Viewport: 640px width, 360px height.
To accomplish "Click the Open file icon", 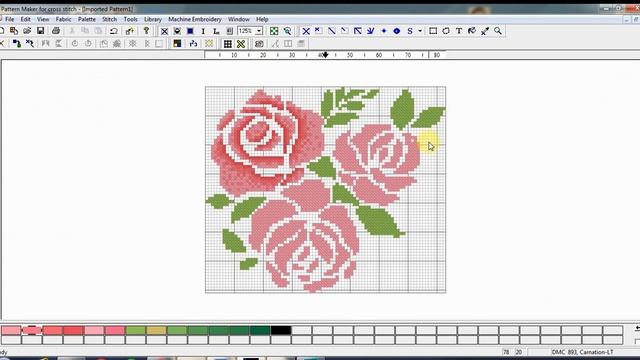I will [x=27, y=31].
